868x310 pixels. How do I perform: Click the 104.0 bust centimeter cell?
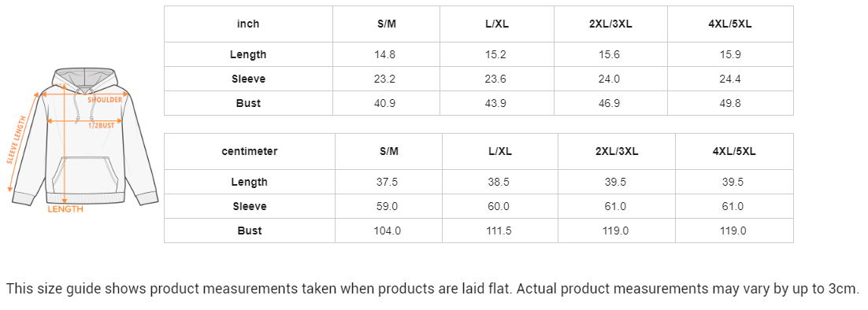click(388, 231)
